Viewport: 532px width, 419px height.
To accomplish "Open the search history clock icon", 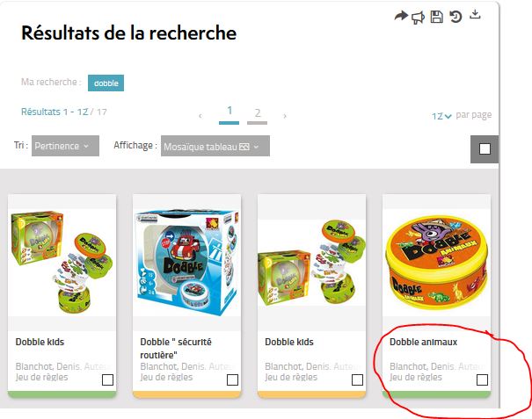I will point(455,17).
